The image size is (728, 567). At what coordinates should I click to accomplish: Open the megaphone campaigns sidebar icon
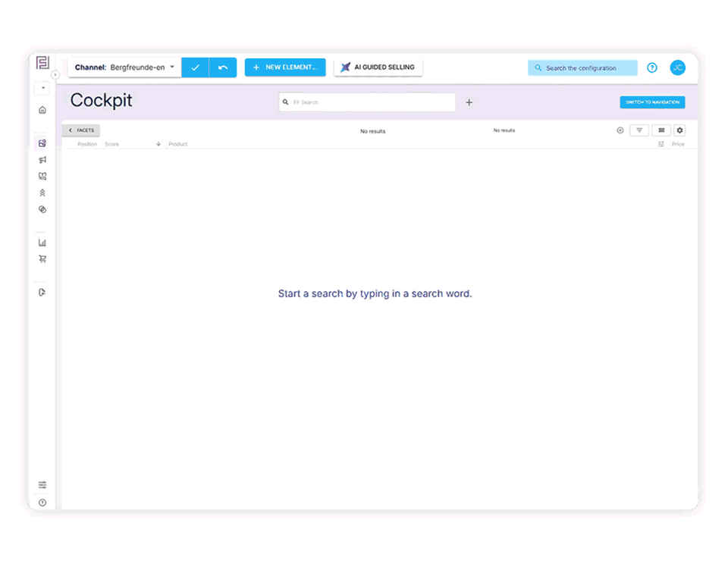(42, 160)
